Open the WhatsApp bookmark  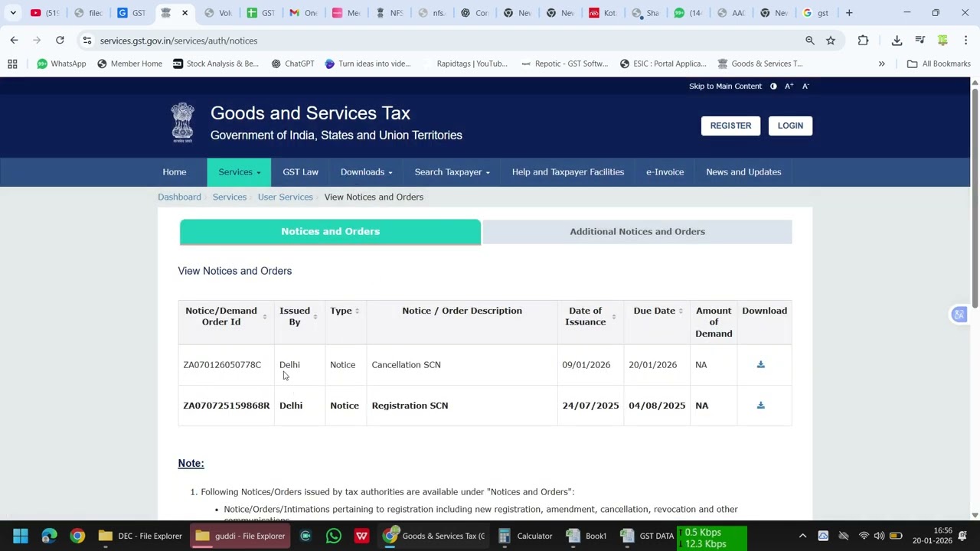pyautogui.click(x=61, y=64)
